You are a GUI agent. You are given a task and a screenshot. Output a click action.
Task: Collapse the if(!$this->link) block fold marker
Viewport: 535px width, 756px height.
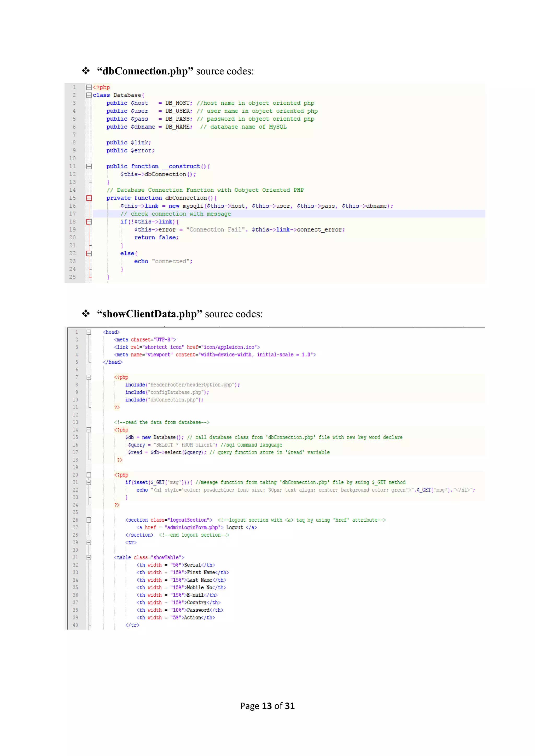(89, 222)
